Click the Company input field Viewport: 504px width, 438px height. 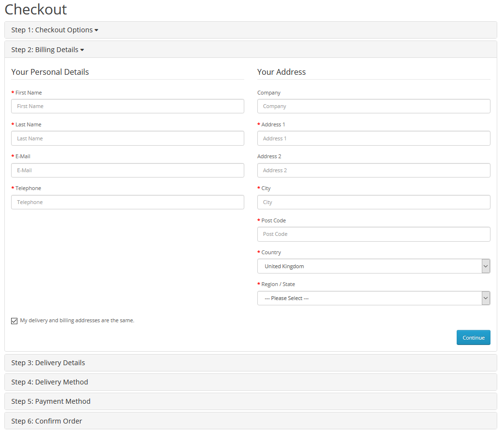[x=374, y=106]
